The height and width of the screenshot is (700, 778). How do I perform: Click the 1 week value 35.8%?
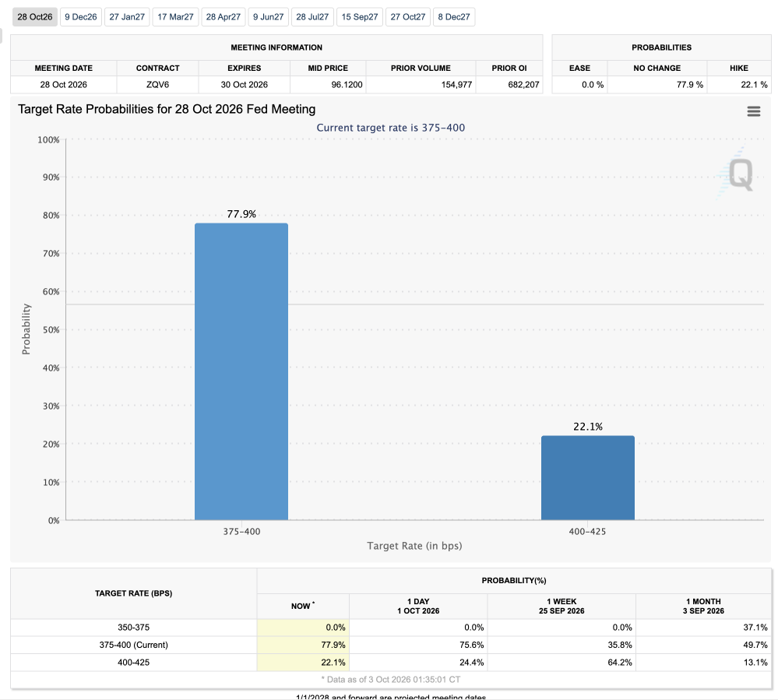[620, 645]
